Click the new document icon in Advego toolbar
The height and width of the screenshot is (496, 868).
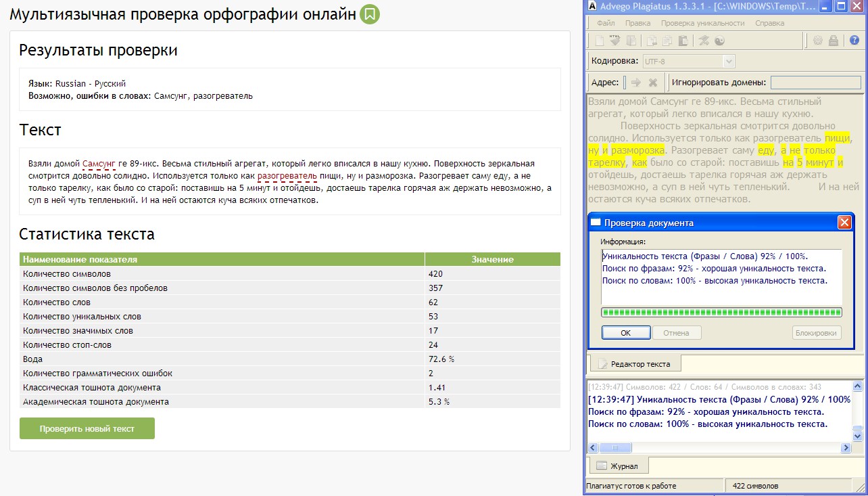(599, 41)
